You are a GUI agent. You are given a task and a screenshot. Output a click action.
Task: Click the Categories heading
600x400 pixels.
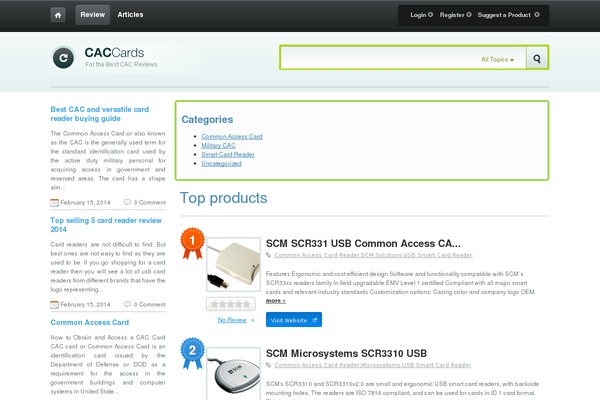coord(207,119)
